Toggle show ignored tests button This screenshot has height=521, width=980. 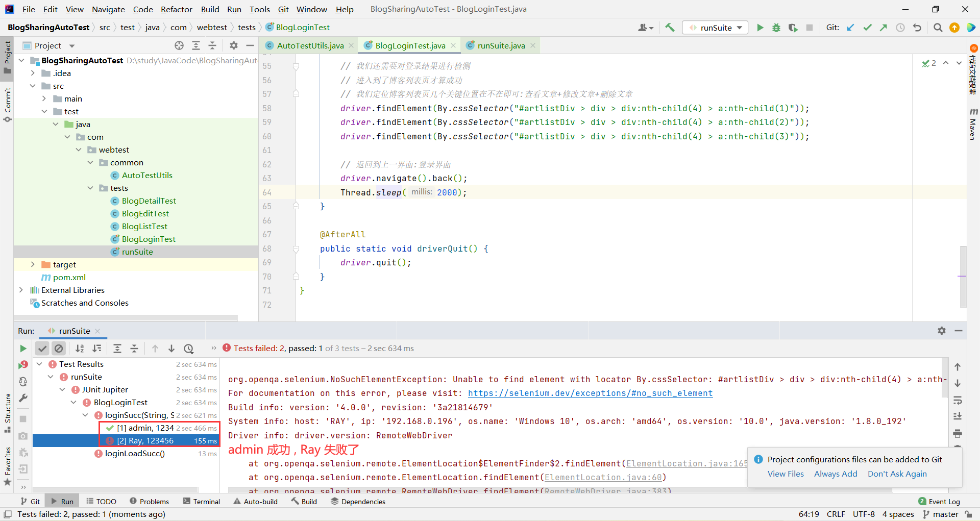pos(59,349)
